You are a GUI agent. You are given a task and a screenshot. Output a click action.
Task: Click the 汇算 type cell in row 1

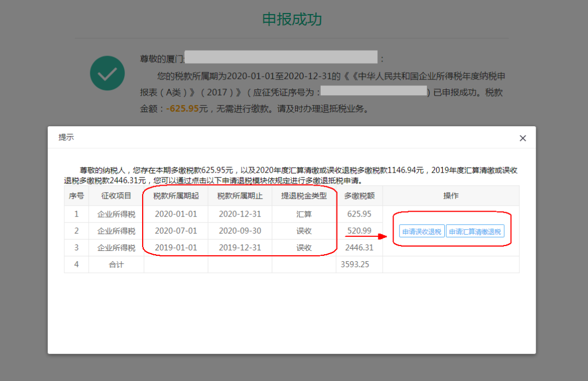(304, 213)
